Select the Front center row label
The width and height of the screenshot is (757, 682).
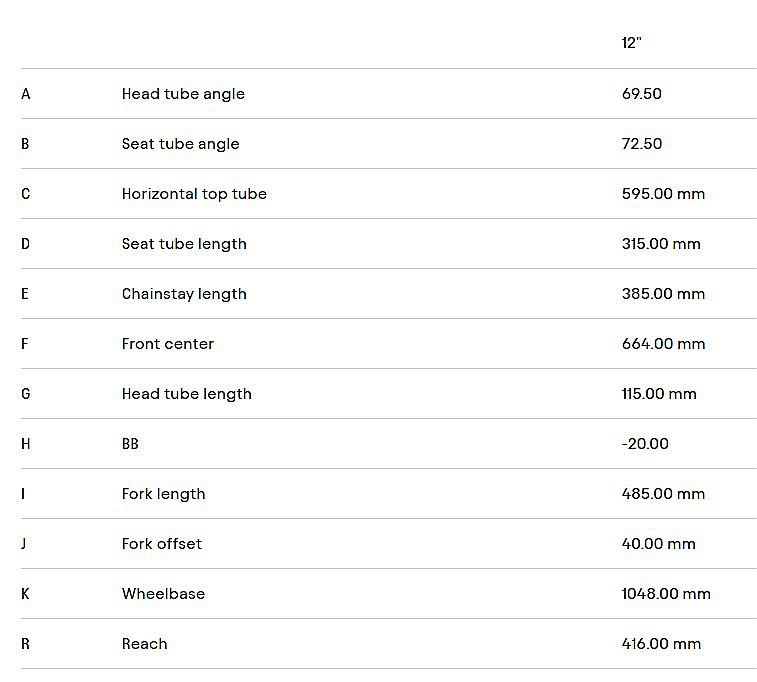168,344
